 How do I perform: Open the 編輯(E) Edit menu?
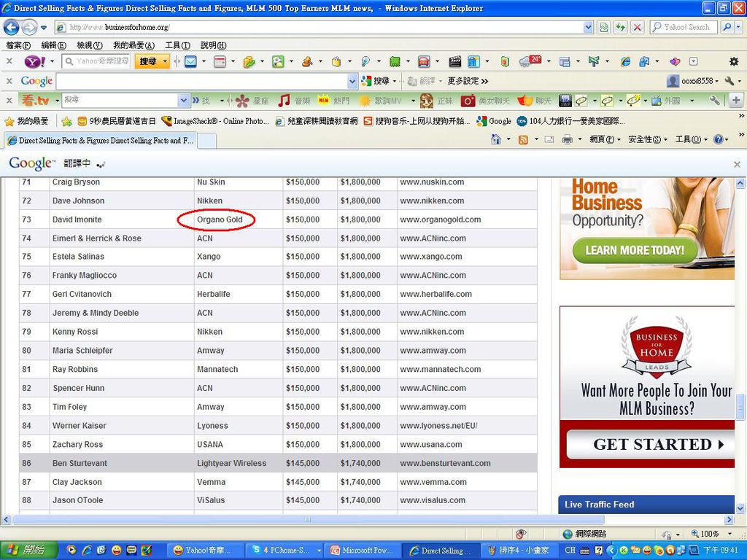54,45
